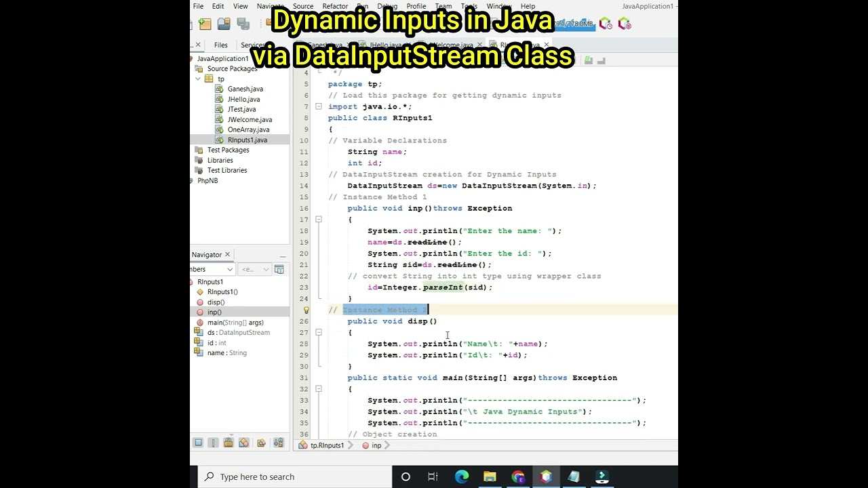Close the Navigator panel
Screen dimensions: 868x488
click(x=227, y=255)
